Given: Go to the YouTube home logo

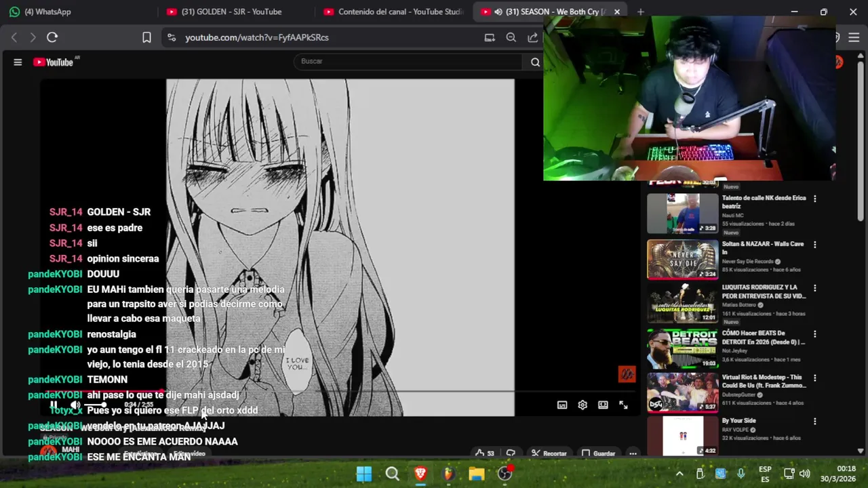Looking at the screenshot, I should (54, 62).
